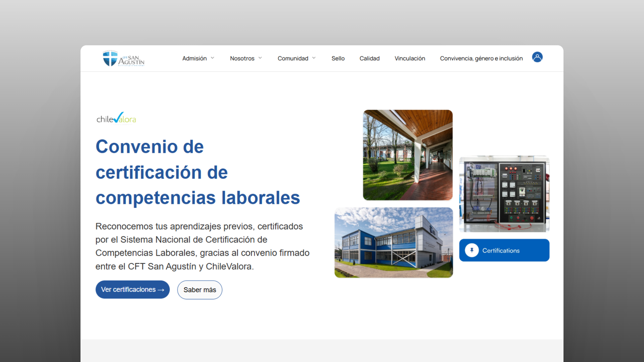This screenshot has width=644, height=362.
Task: Click the pin icon in Certifications card
Action: [472, 250]
